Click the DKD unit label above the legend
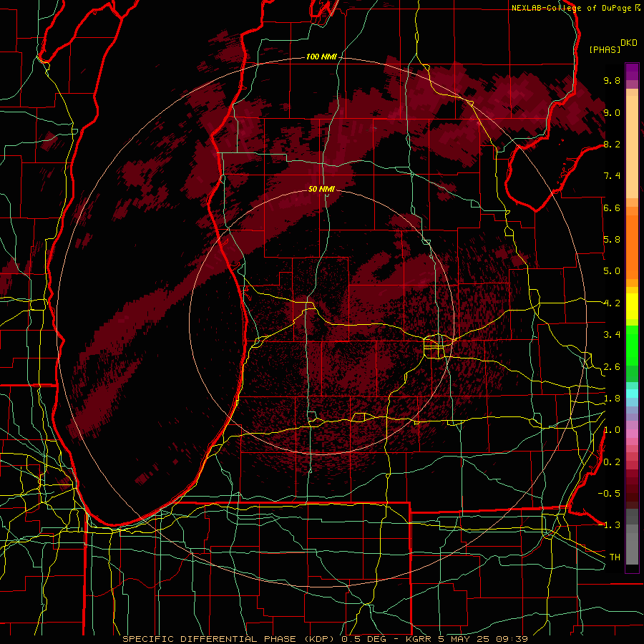Viewport: 644px width, 644px height. (x=629, y=43)
